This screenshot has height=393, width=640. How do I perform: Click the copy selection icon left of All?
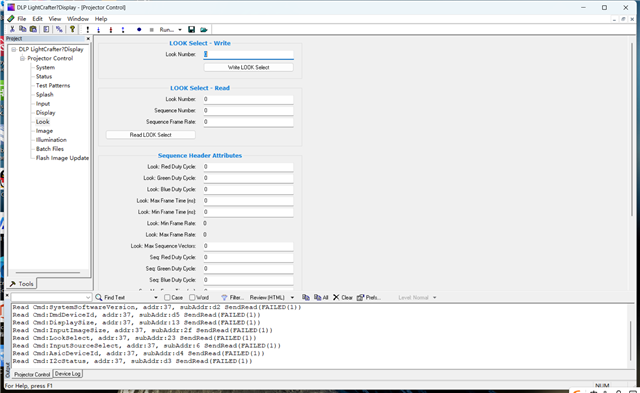tap(306, 297)
